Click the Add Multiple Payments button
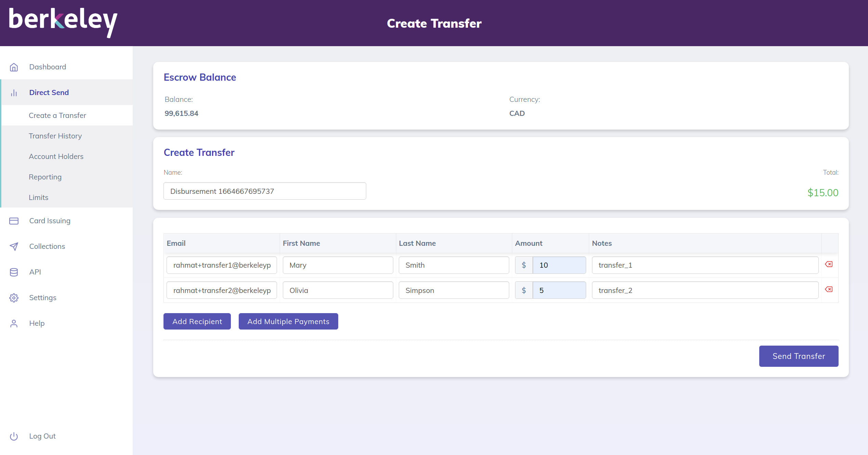 tap(288, 321)
